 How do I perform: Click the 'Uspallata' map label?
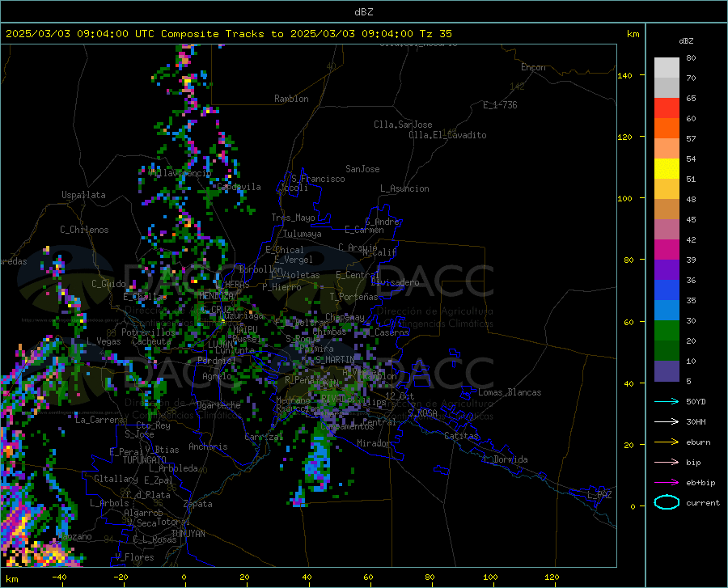[83, 195]
